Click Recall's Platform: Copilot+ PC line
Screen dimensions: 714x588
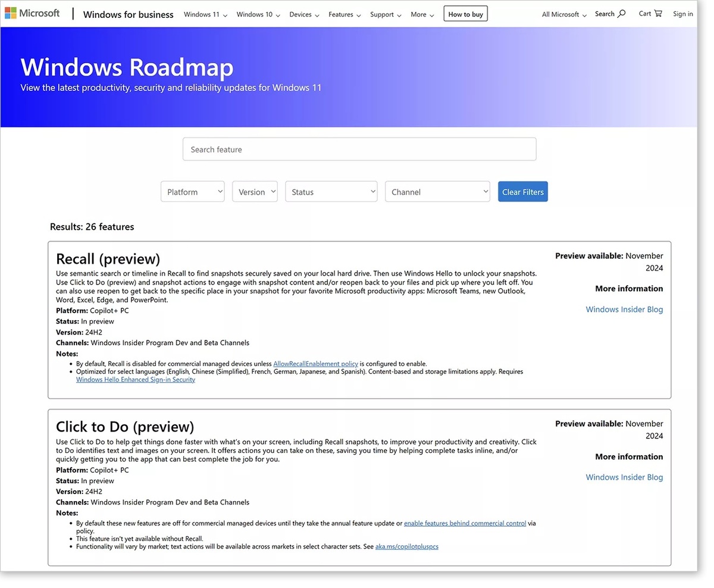(92, 311)
